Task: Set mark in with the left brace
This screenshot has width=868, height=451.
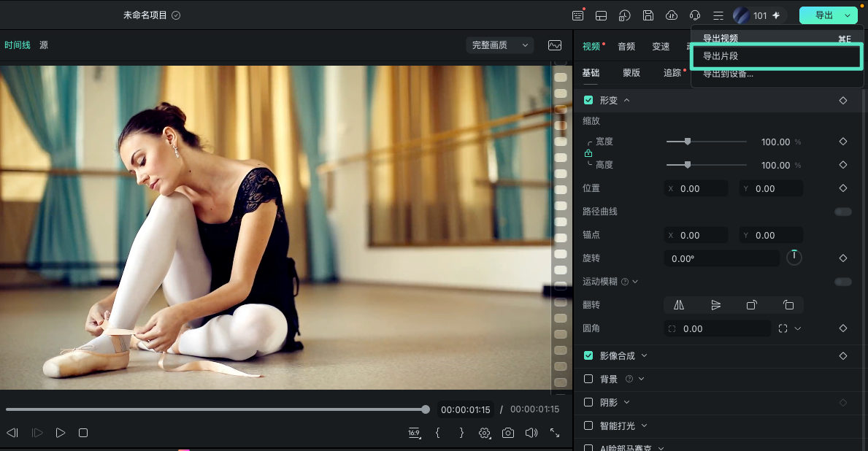Action: coord(438,433)
